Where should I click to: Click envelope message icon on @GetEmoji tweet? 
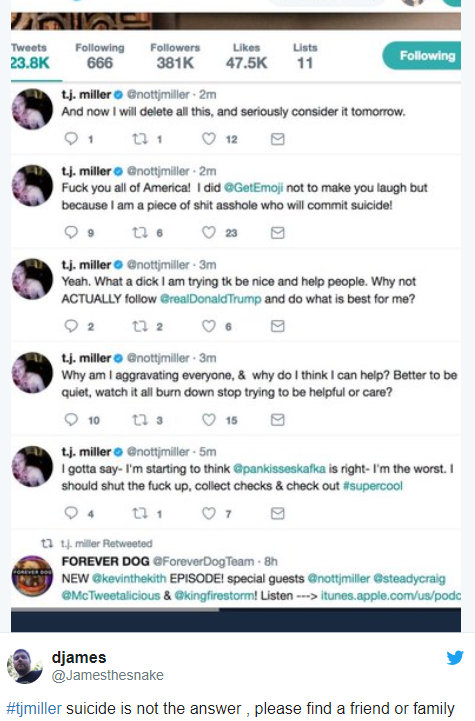pyautogui.click(x=278, y=233)
